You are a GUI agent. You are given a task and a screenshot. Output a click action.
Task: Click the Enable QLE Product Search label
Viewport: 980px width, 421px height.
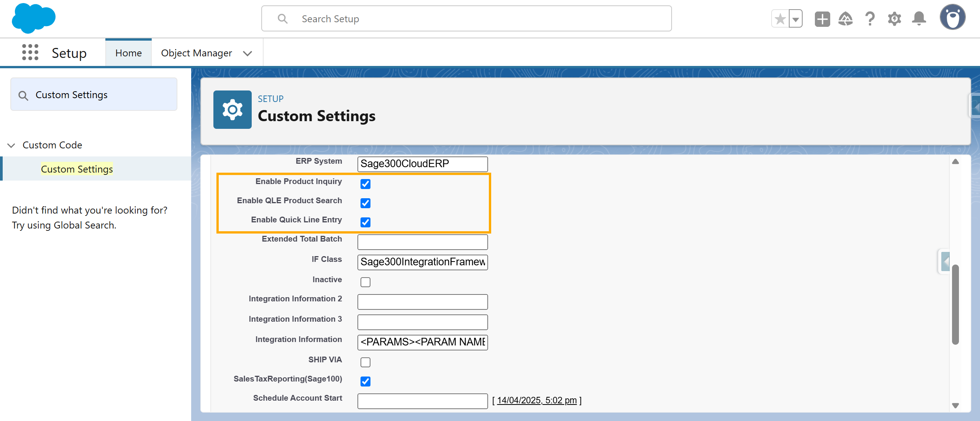click(289, 201)
